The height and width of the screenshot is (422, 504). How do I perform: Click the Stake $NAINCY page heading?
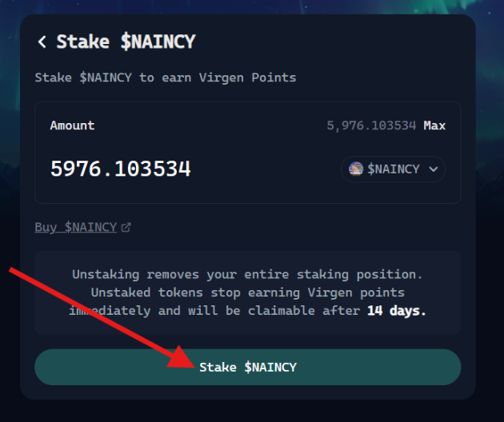click(126, 42)
